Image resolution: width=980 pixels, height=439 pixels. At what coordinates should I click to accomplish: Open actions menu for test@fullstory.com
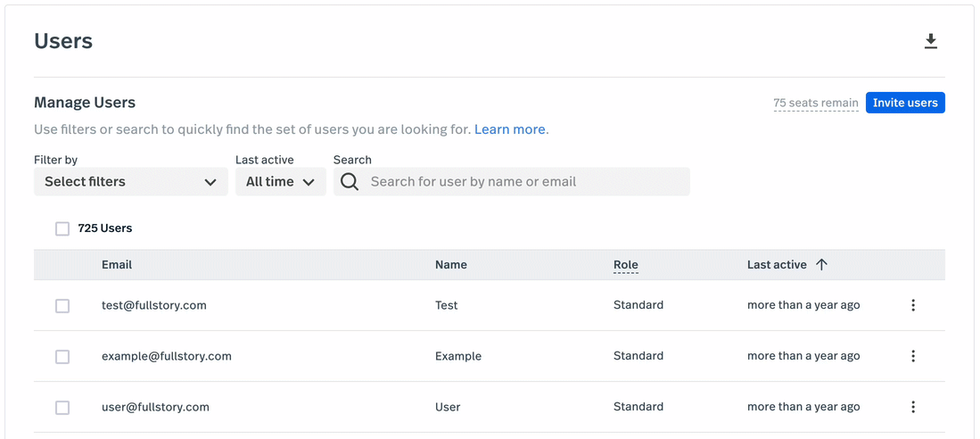(913, 305)
